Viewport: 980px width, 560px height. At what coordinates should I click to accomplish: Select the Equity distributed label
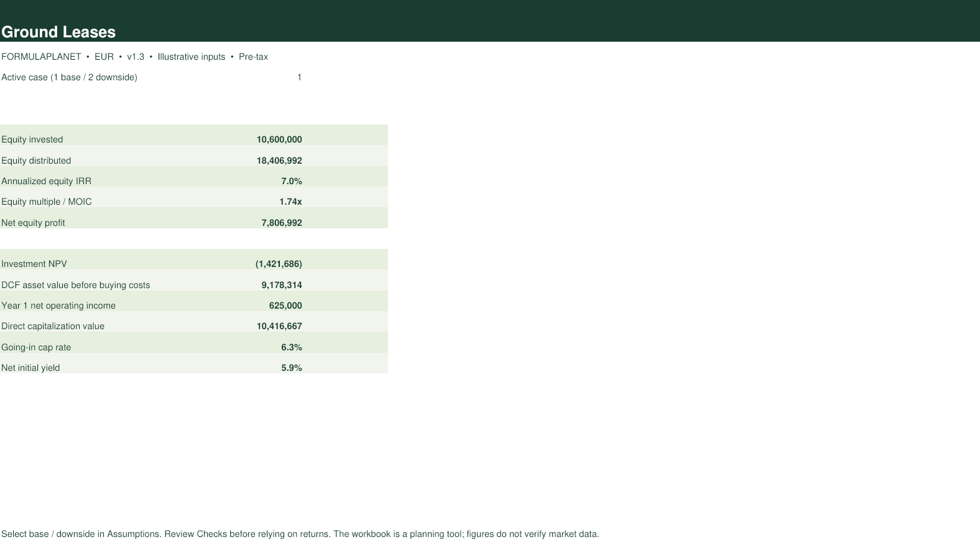(36, 161)
